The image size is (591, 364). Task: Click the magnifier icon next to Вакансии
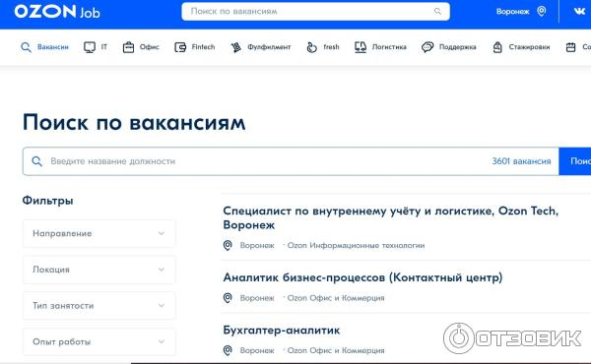coord(26,47)
